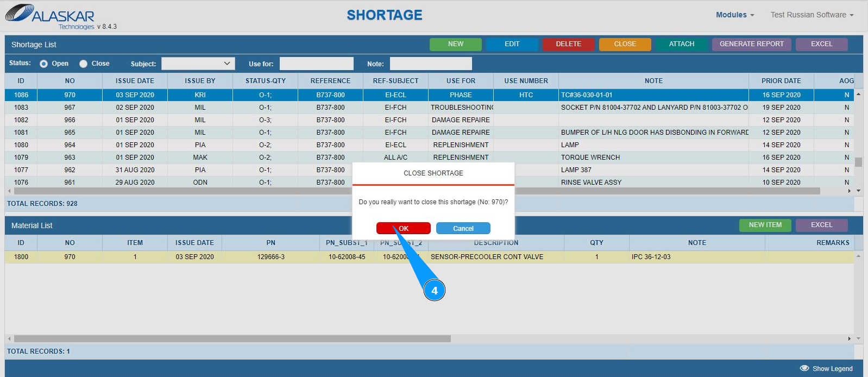Click Shortage List vertical scrollbar down arrow
The height and width of the screenshot is (377, 868).
coord(859,191)
